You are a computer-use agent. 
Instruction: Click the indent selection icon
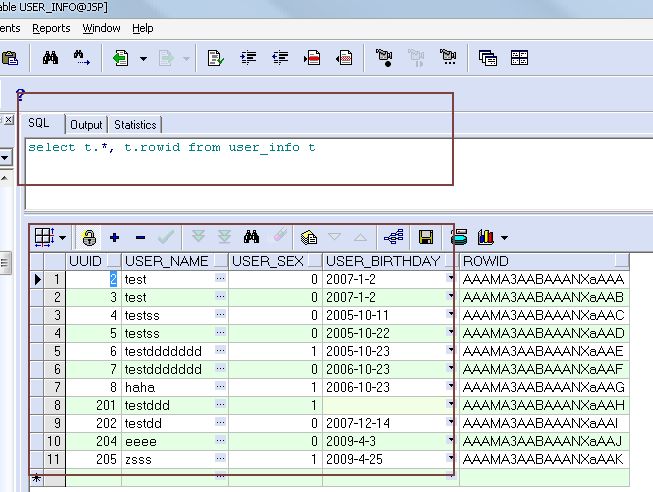248,57
